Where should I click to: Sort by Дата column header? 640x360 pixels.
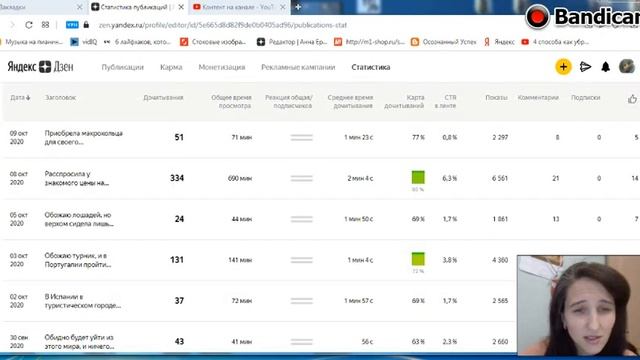click(x=20, y=98)
